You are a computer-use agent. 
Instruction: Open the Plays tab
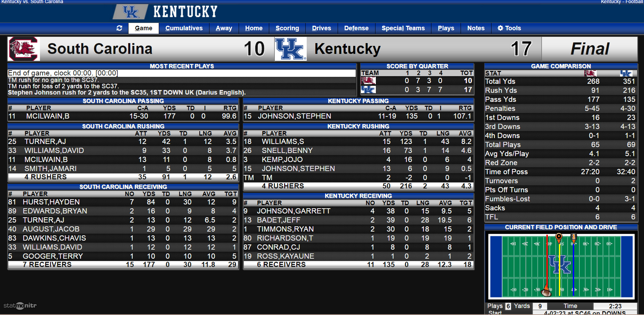coord(446,28)
